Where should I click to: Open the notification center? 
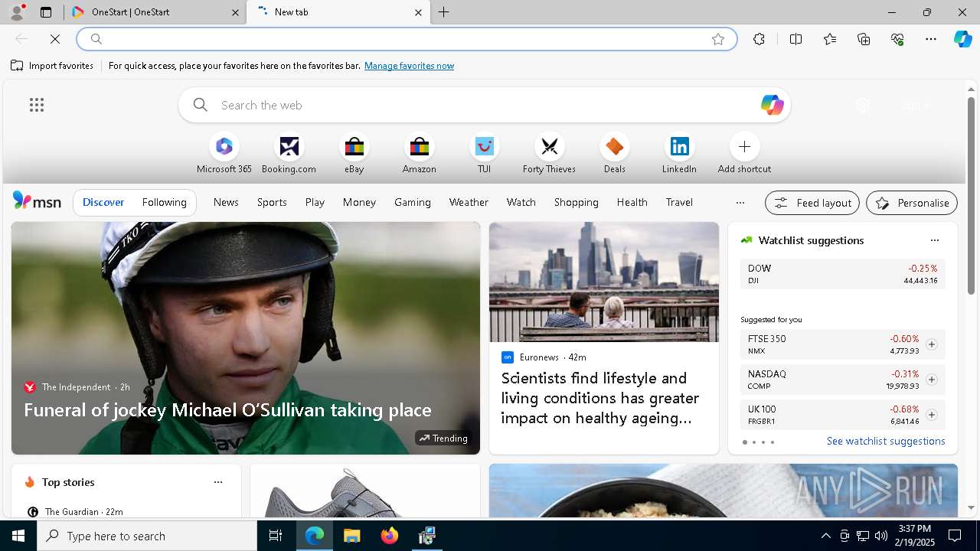955,536
